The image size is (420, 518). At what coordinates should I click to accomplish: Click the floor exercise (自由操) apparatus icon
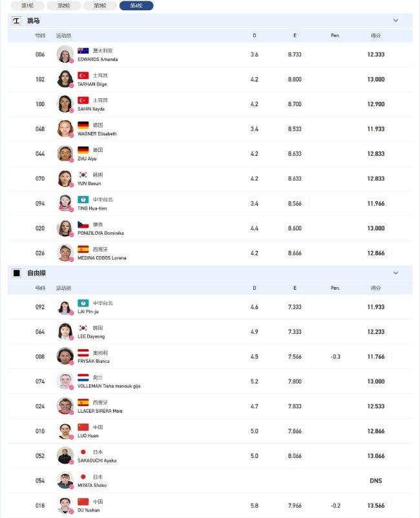(x=17, y=273)
